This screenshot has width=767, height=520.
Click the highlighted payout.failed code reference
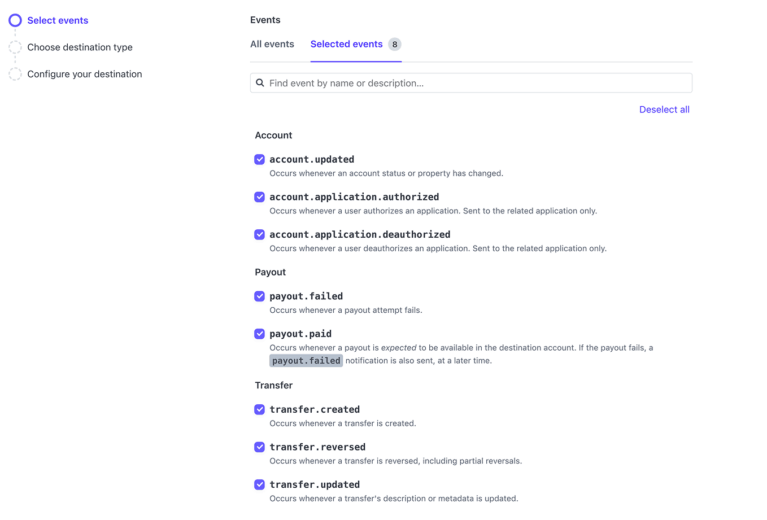(306, 361)
